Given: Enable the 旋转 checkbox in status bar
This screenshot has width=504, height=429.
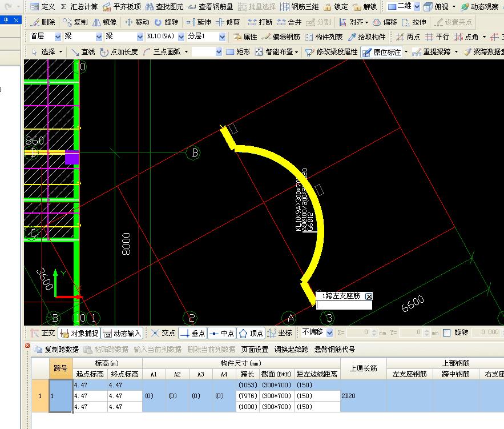Looking at the screenshot, I should pyautogui.click(x=446, y=332).
